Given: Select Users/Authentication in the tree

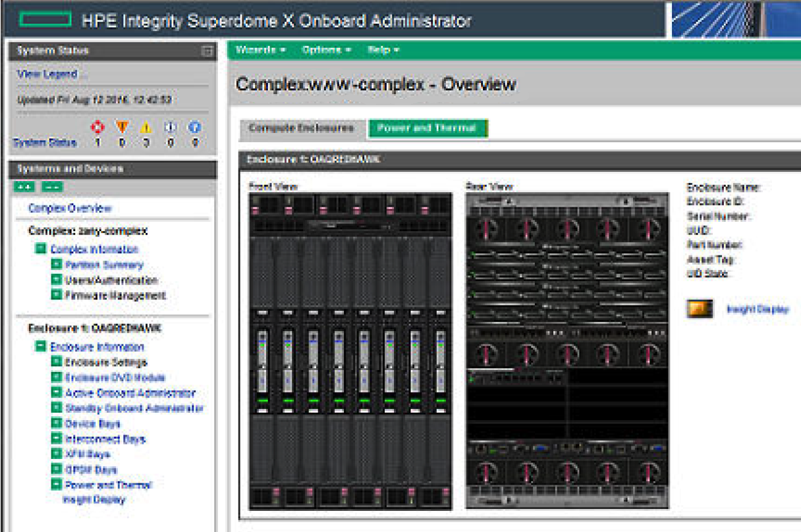Looking at the screenshot, I should tap(111, 280).
